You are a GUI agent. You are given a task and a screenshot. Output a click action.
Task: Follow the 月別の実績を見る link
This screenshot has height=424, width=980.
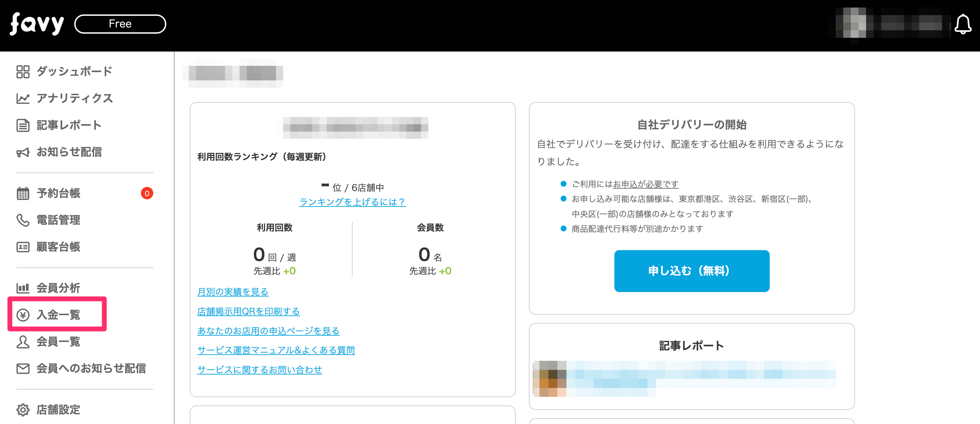coord(232,292)
